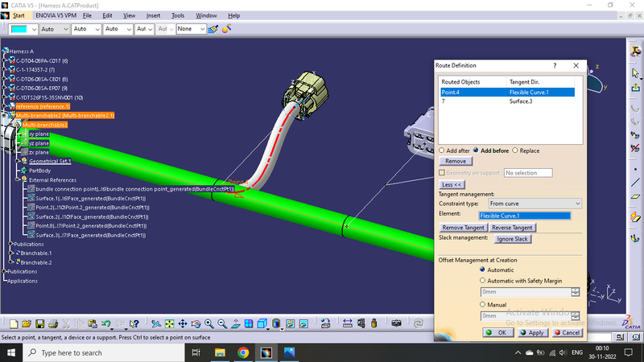Open the Insert menu

pyautogui.click(x=153, y=15)
